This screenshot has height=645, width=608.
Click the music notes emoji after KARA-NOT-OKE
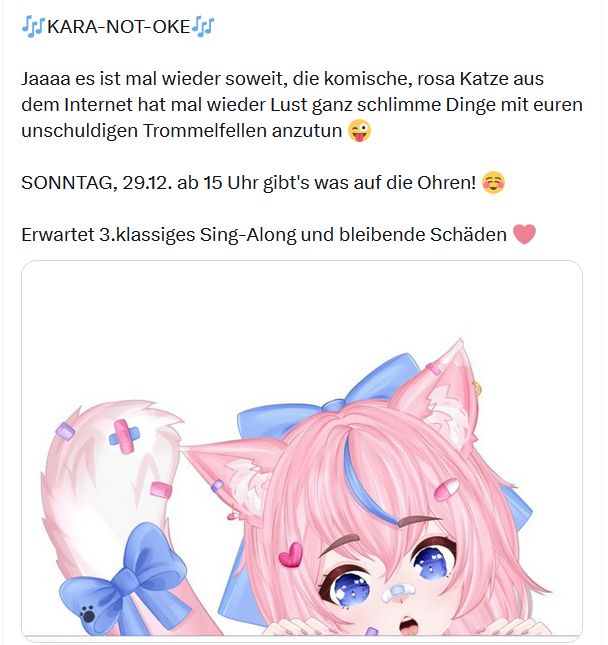point(203,27)
